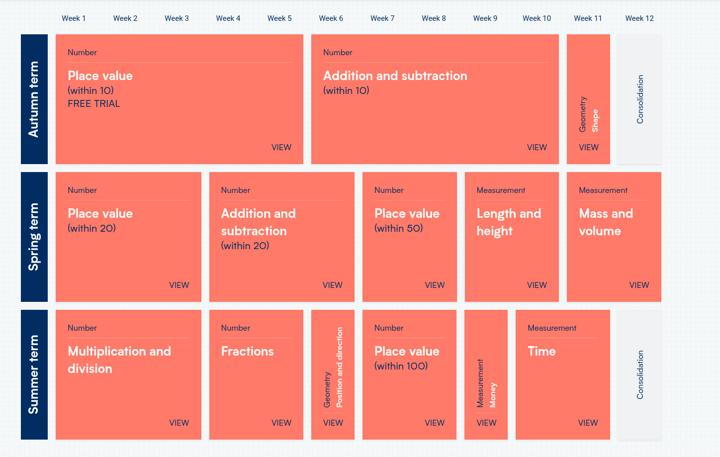Click VIEW on Autumn Place value within 10
The width and height of the screenshot is (720, 457).
[x=281, y=147]
